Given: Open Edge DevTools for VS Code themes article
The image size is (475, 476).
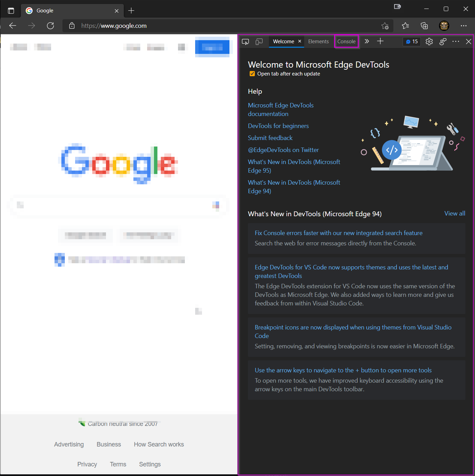Looking at the screenshot, I should [351, 271].
